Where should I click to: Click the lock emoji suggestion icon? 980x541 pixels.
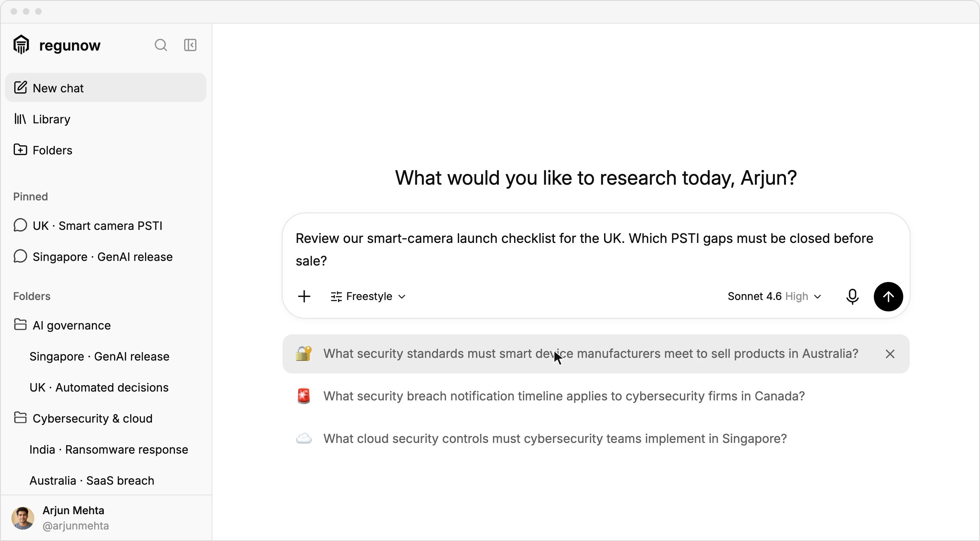pyautogui.click(x=304, y=354)
